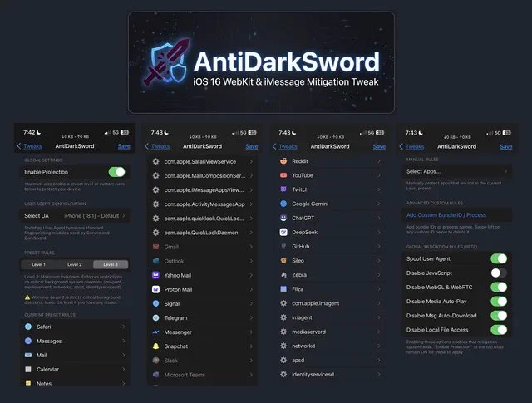Tap Save in the Manual Rules screen
This screenshot has width=532, height=403.
click(x=506, y=146)
